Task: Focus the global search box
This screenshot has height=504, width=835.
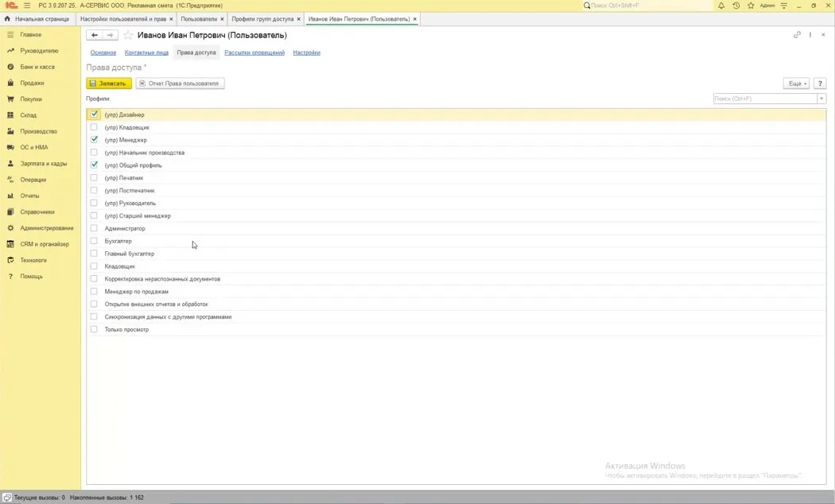Action: (x=650, y=6)
